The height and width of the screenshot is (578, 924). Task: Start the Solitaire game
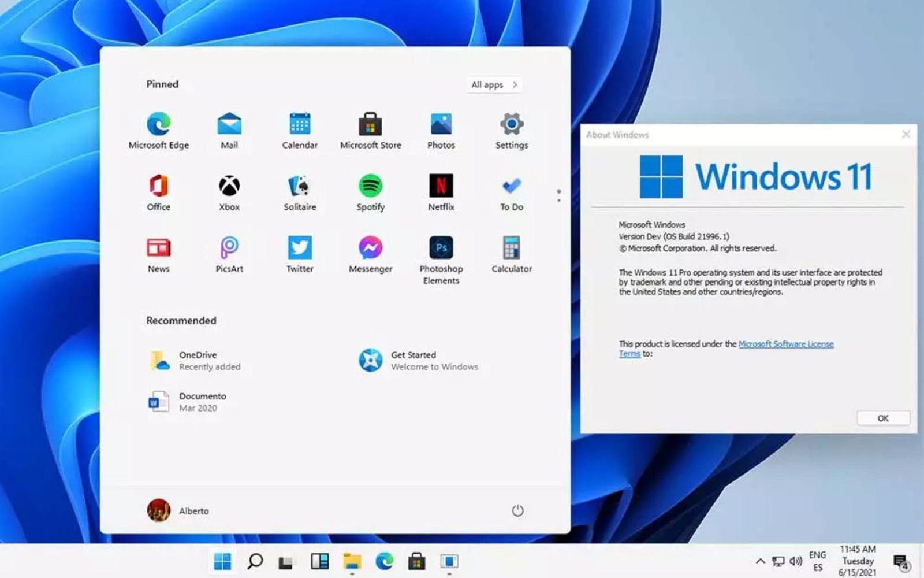(300, 193)
